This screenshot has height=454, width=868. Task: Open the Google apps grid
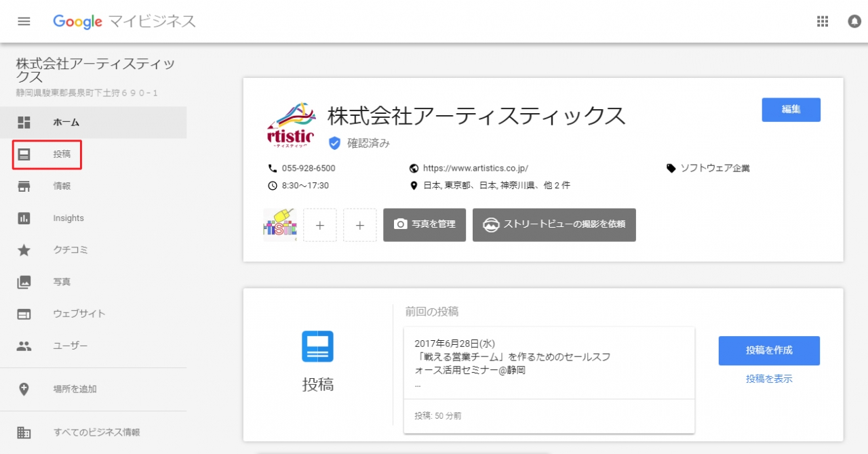tap(823, 22)
